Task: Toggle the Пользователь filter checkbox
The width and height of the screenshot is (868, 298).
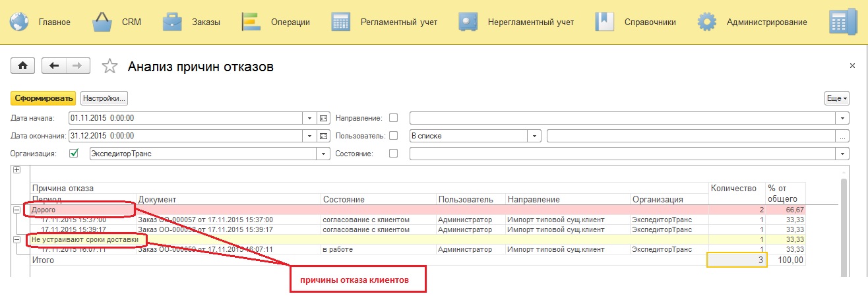Action: click(x=393, y=136)
